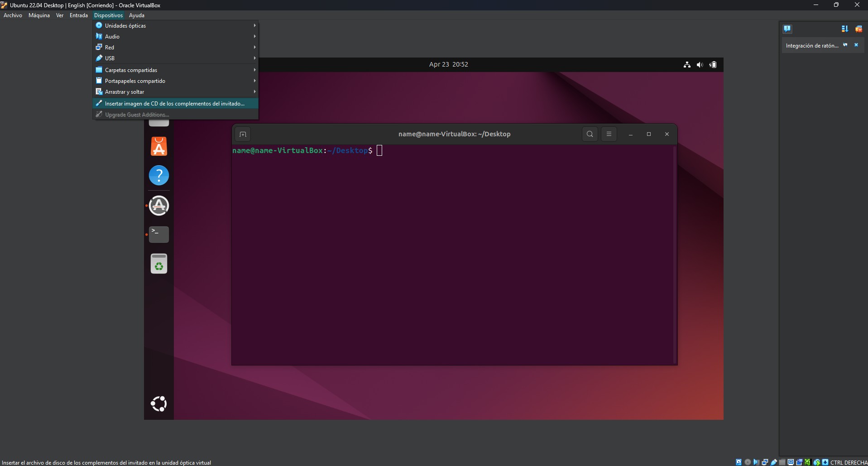Image resolution: width=868 pixels, height=466 pixels.
Task: Expand the Portapapeles compartido submenu
Action: [175, 81]
